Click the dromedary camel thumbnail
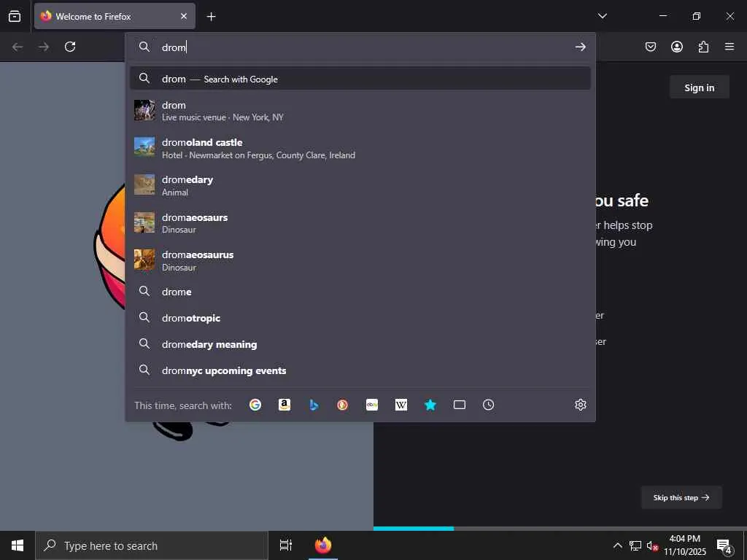Image resolution: width=747 pixels, height=560 pixels. click(x=144, y=184)
